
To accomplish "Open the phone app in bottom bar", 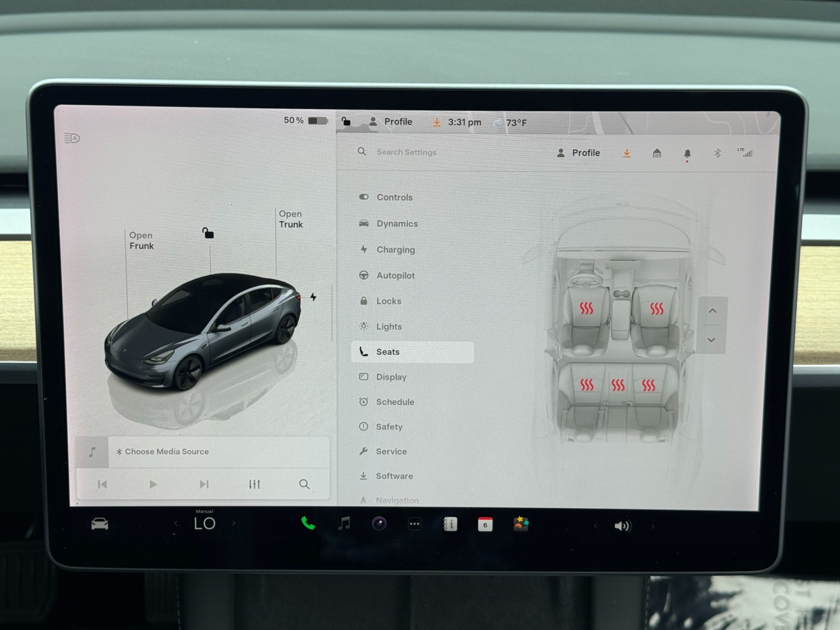I will coord(308,523).
